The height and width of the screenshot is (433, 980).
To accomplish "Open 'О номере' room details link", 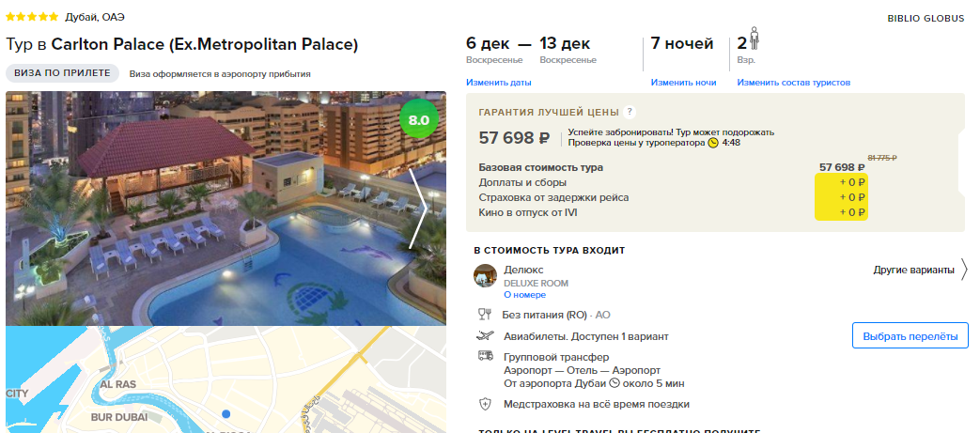I will 525,295.
